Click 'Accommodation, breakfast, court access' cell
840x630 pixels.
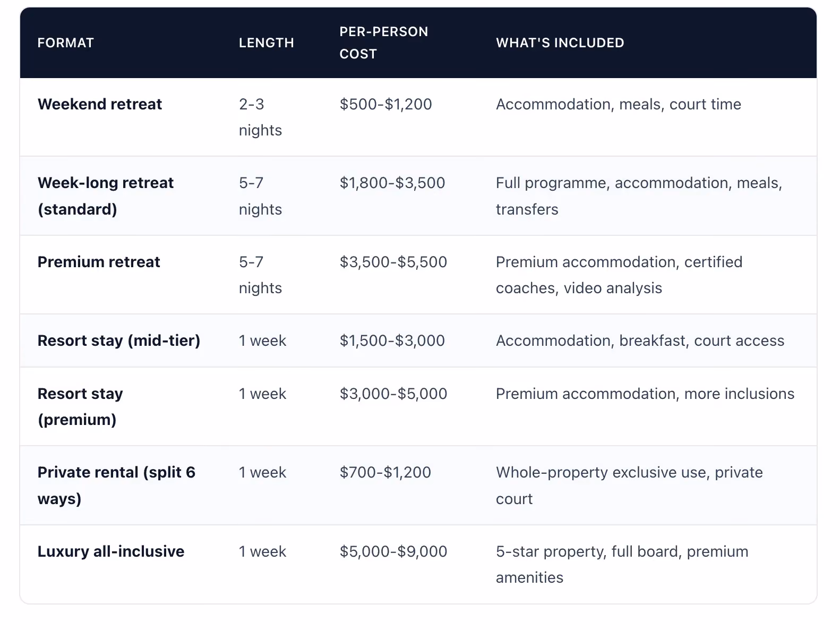640,340
